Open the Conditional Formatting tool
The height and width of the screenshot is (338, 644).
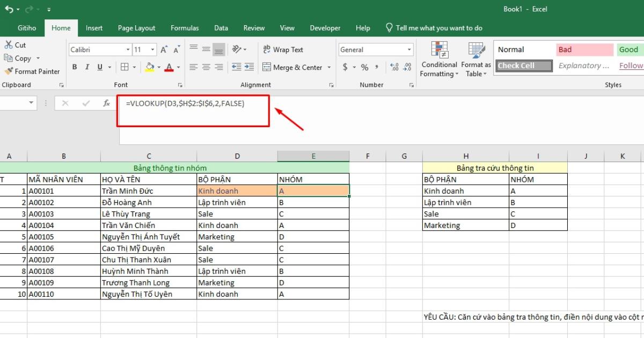coord(438,59)
